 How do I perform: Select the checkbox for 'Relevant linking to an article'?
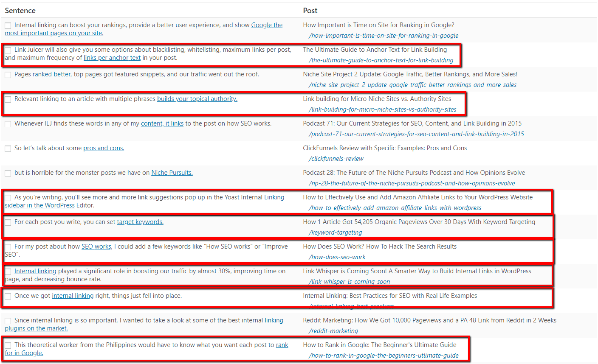[8, 99]
